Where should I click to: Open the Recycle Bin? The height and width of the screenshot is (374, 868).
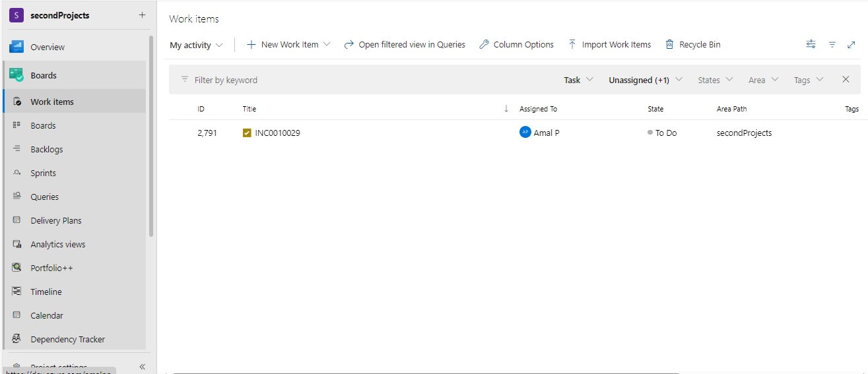click(x=692, y=45)
